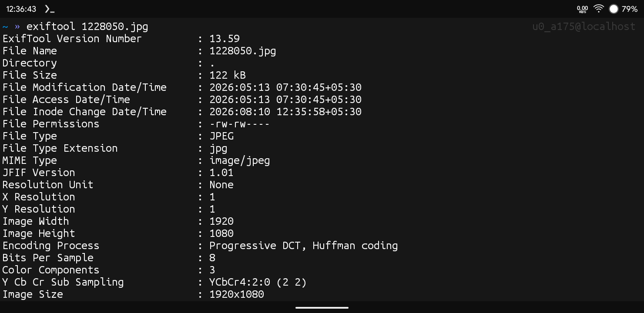Tap the battery indicator icon

pos(614,9)
